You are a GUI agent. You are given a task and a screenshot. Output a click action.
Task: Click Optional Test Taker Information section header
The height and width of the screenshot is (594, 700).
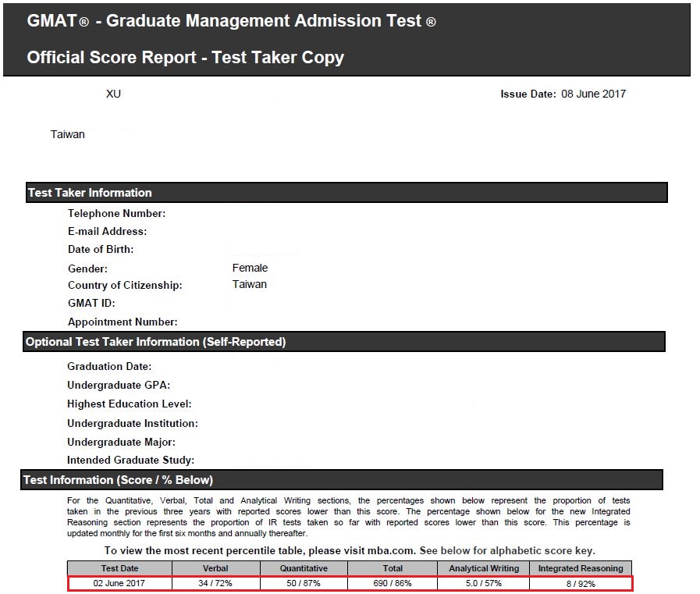point(344,342)
